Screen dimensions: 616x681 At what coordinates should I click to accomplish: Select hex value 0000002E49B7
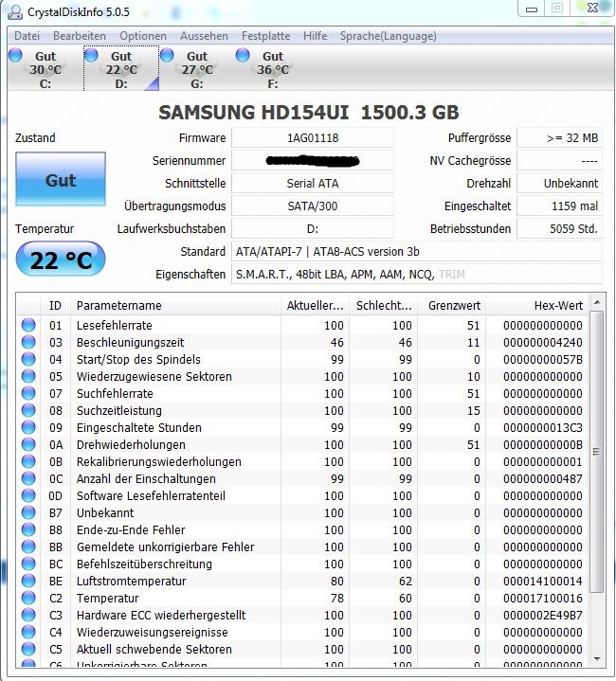click(x=543, y=615)
